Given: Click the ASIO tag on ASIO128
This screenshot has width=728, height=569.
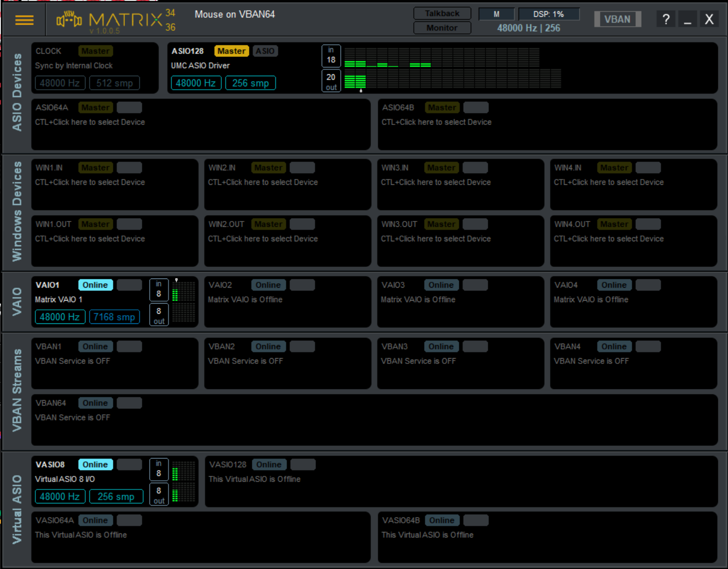Looking at the screenshot, I should point(265,51).
